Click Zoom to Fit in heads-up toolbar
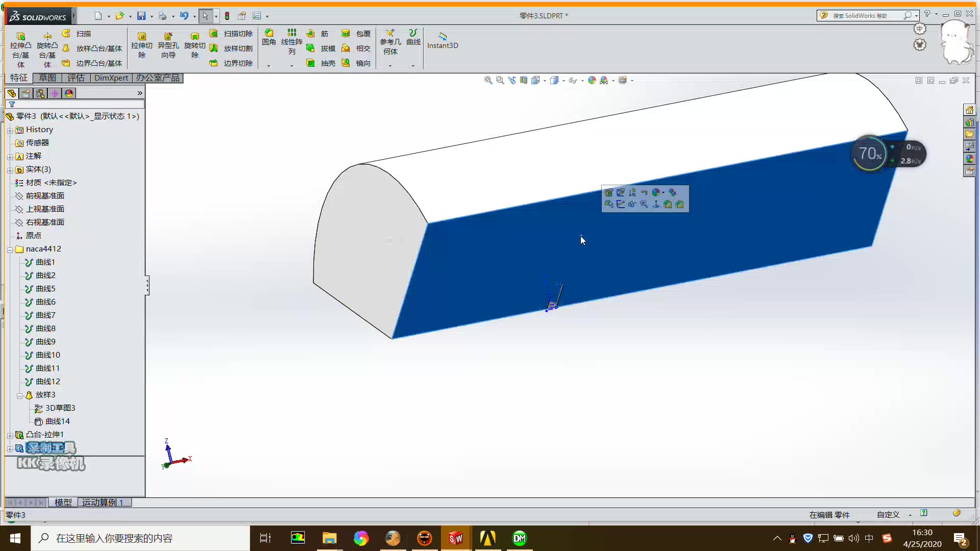Viewport: 980px width, 551px height. tap(488, 80)
